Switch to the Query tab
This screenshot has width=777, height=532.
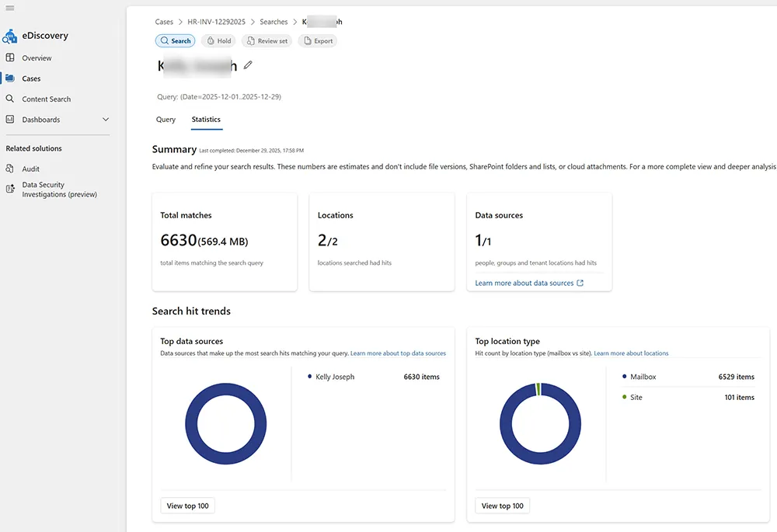[166, 120]
